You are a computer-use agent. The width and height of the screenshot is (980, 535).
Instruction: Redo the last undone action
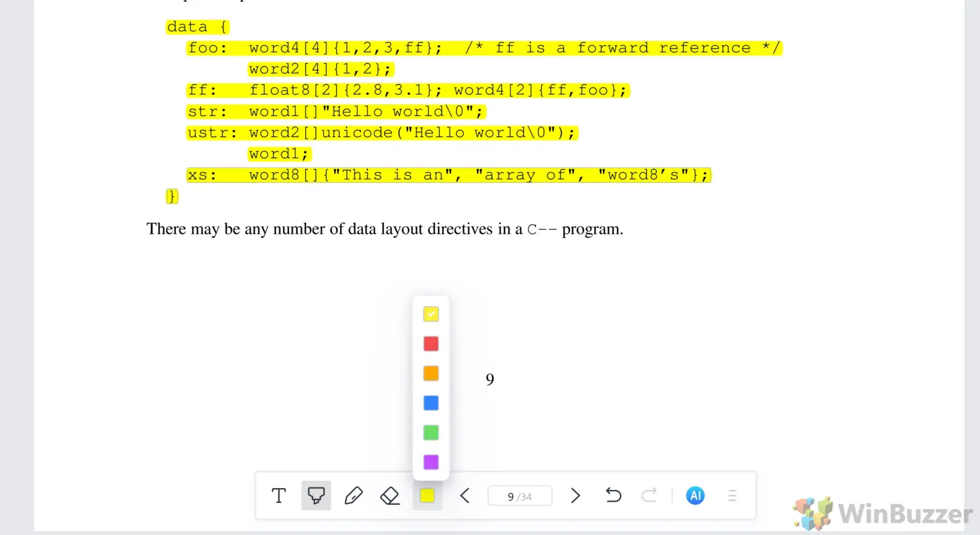649,496
